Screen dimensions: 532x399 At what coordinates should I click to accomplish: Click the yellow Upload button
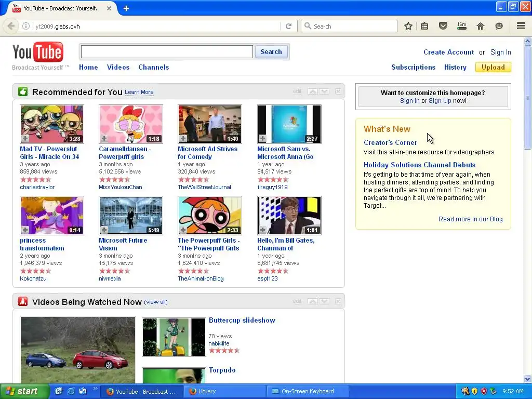pos(493,67)
